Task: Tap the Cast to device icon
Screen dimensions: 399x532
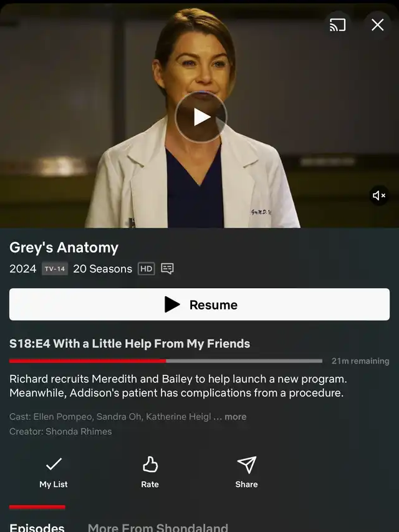Action: coord(337,25)
